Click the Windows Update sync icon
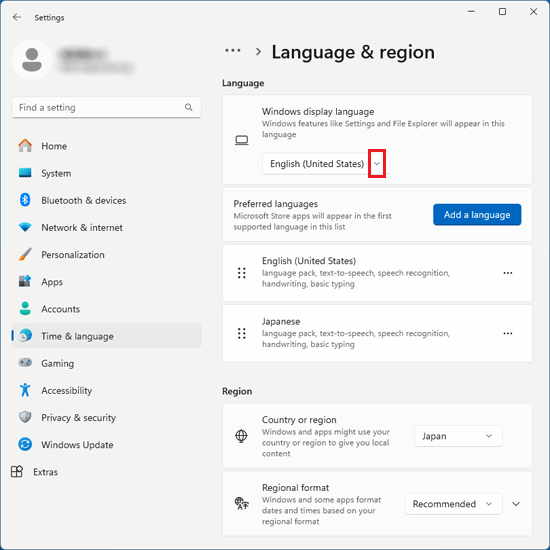The image size is (550, 550). click(x=25, y=444)
